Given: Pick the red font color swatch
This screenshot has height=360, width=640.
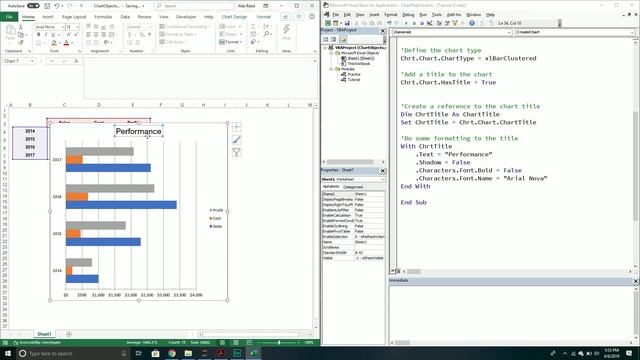Looking at the screenshot, I should [x=67, y=42].
